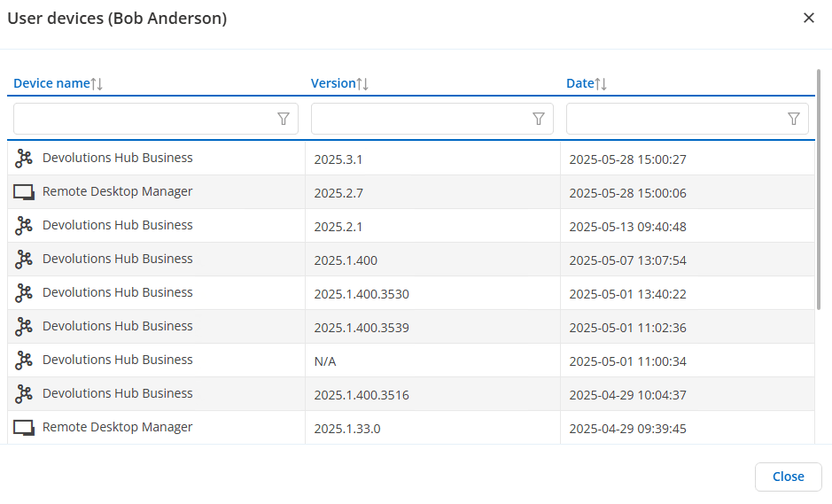Click Hub Business icon for version 2025.2.1
Screen dimensions: 832x504
[x=24, y=226]
